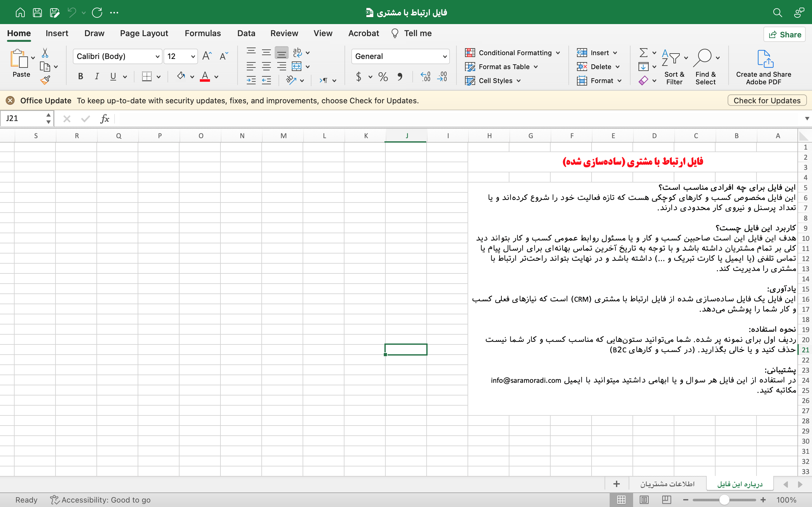This screenshot has width=812, height=507.
Task: Open the Calibri (Body) font dropdown
Action: click(x=117, y=56)
